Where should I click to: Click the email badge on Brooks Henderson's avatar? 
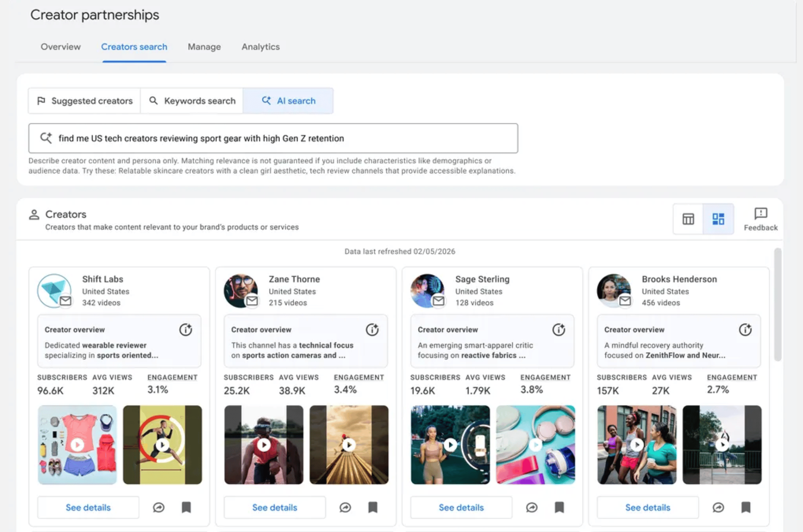point(625,300)
